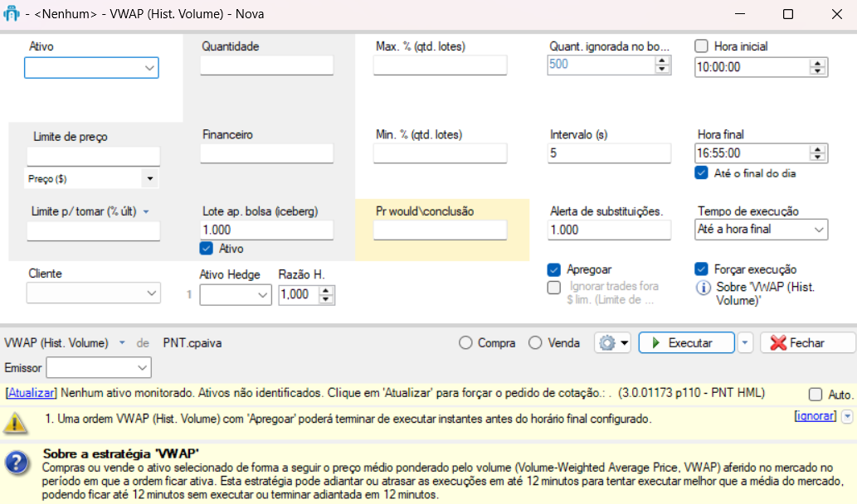Disable Forçar execução checkbox

pyautogui.click(x=702, y=269)
